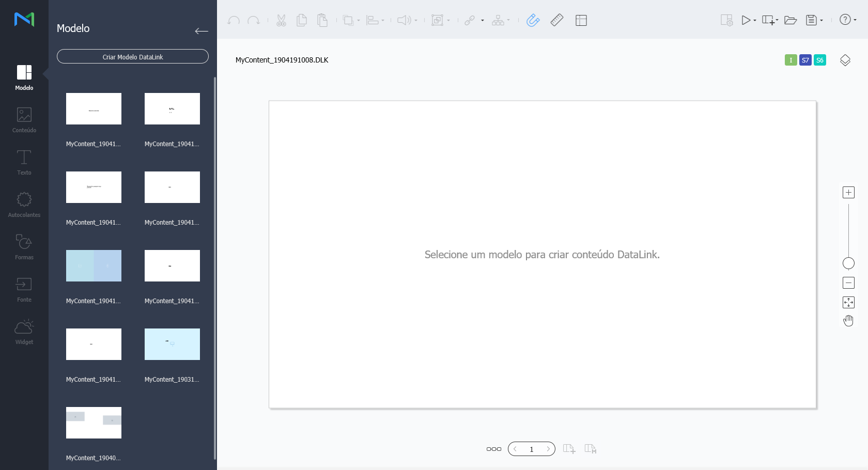This screenshot has width=868, height=470.
Task: Select the light blue two-tone template thumbnail
Action: click(94, 265)
